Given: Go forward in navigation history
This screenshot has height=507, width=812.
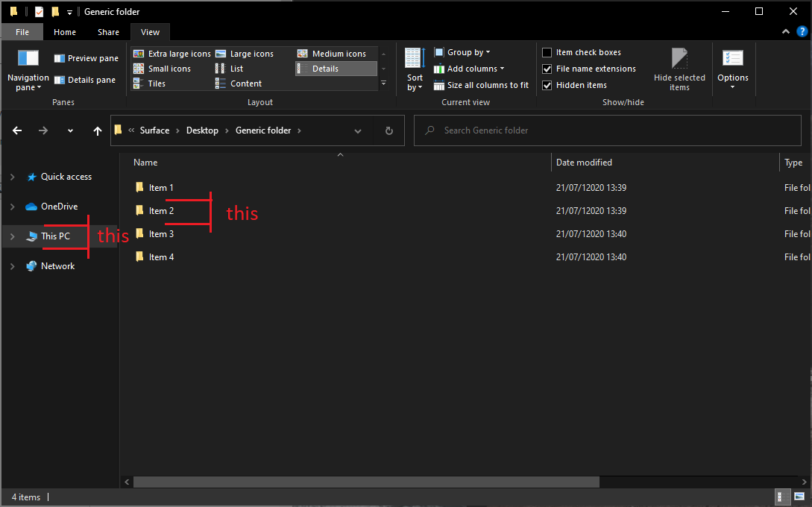Looking at the screenshot, I should 43,130.
